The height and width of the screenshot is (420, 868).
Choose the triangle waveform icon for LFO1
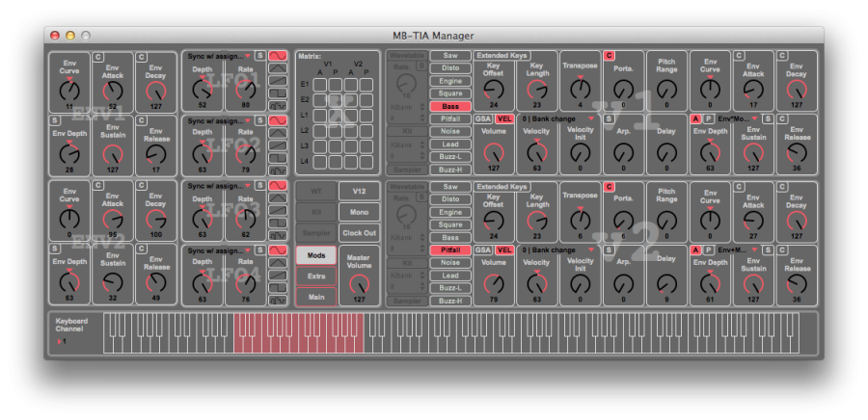coord(278,68)
